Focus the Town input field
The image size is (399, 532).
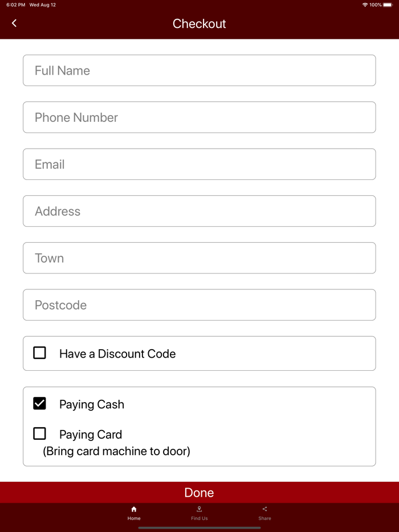(199, 258)
